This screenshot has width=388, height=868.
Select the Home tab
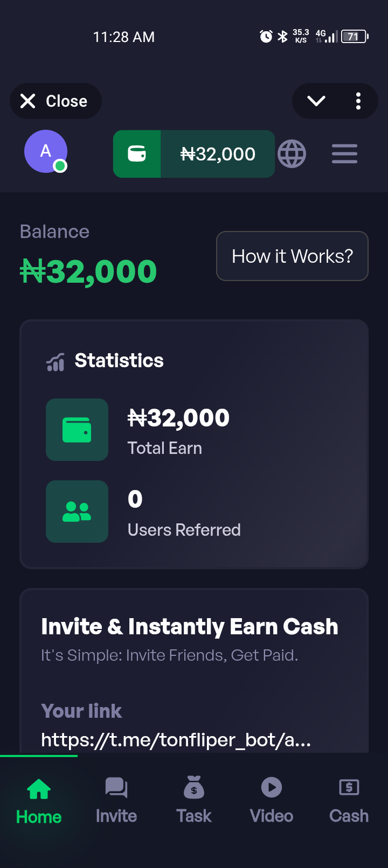click(39, 800)
